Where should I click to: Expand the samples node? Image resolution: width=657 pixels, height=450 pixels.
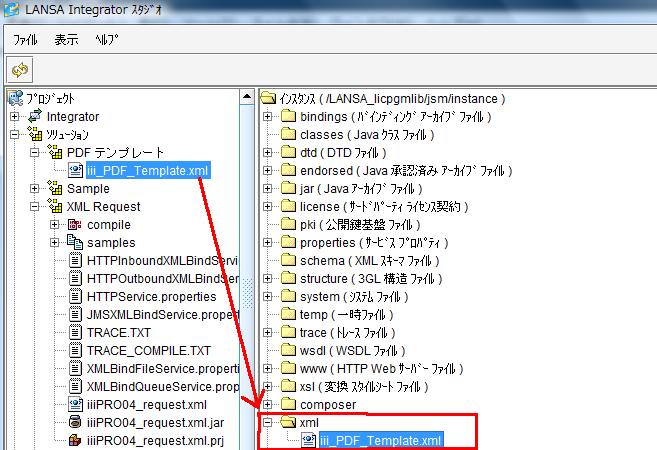pos(54,243)
